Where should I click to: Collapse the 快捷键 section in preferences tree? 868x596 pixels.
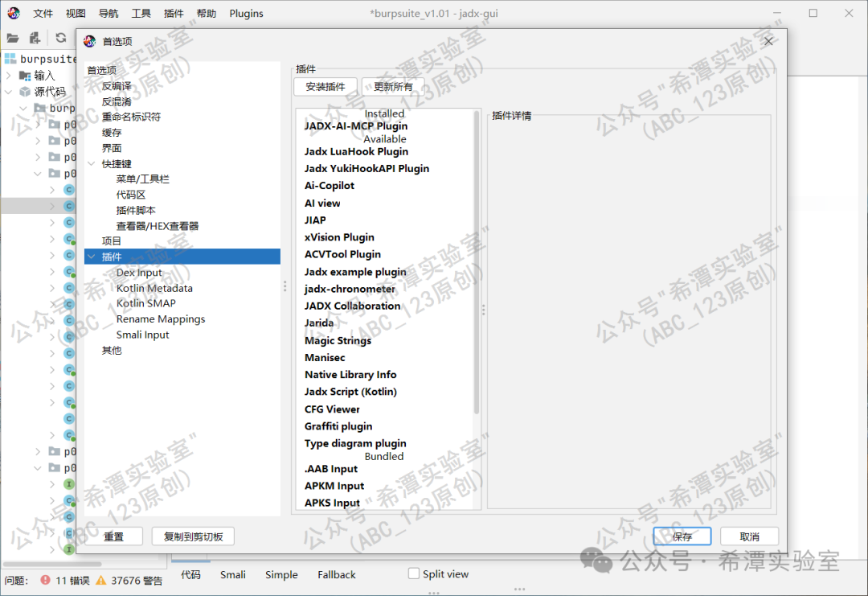click(x=91, y=163)
